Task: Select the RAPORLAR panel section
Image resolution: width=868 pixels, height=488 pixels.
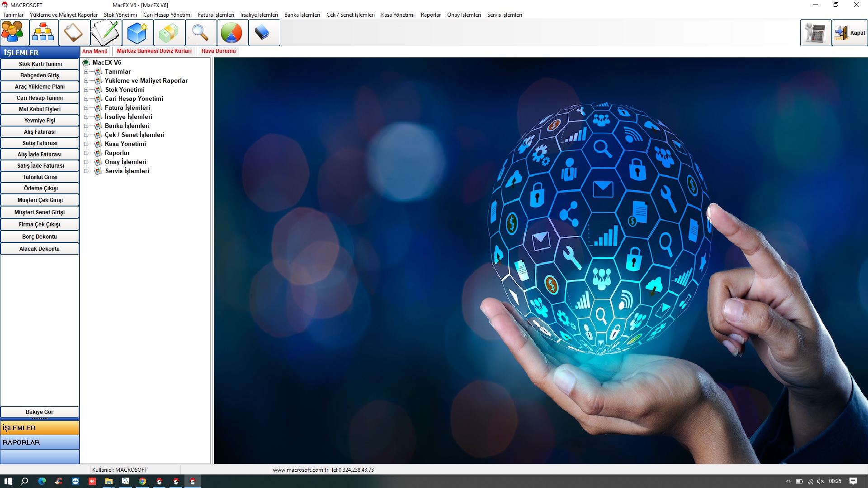Action: [40, 442]
